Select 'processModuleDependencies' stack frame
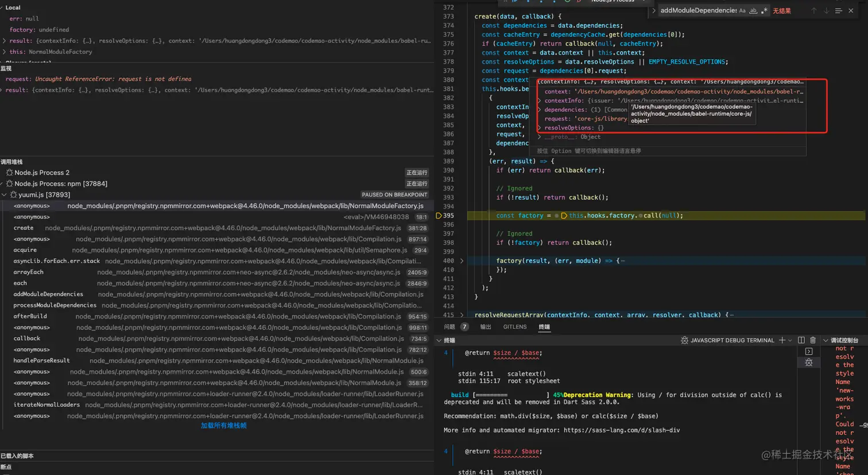 [x=217, y=306]
